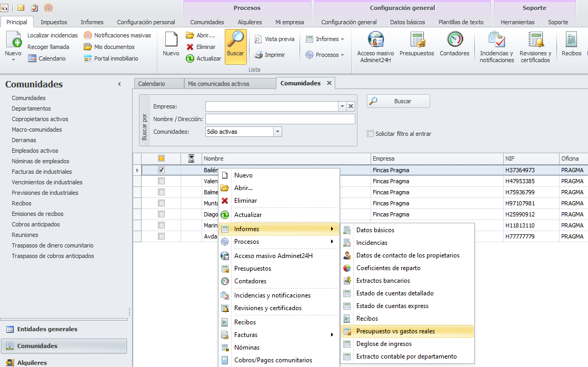588x367 pixels.
Task: Open Entidades generales navigation section
Action: pos(47,329)
